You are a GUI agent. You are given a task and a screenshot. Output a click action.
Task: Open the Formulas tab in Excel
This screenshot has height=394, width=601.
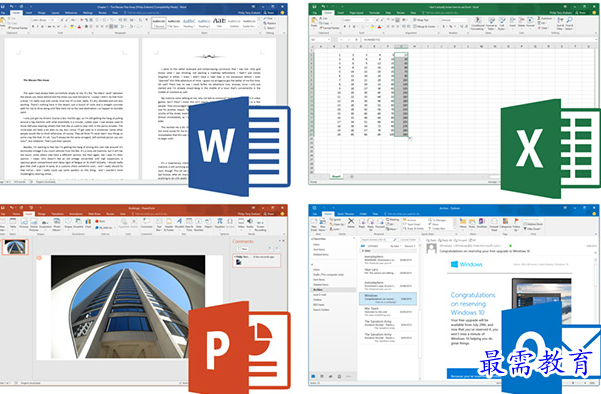coord(374,13)
